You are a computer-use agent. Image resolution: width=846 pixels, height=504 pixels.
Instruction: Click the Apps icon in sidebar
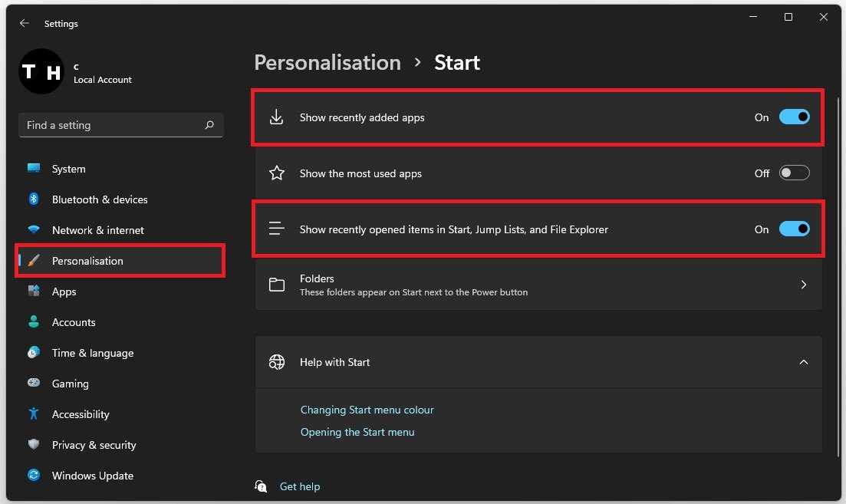pos(34,292)
